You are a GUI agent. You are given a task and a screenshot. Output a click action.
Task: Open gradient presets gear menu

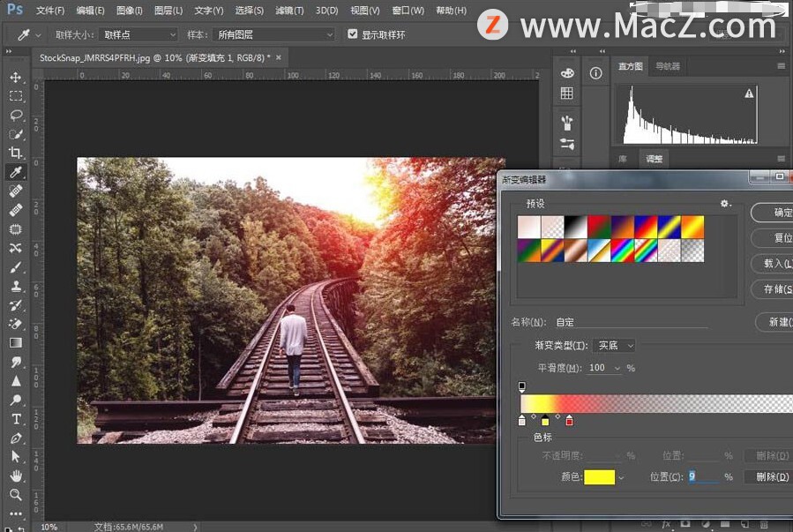pos(726,203)
